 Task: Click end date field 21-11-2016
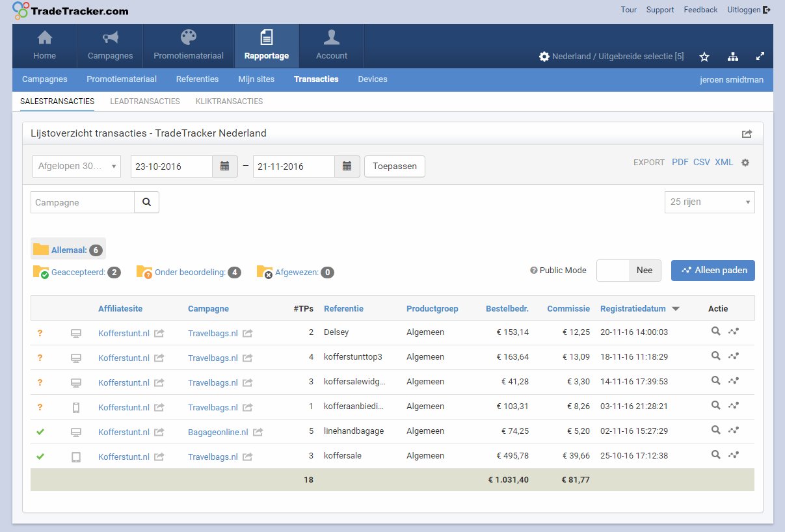tap(294, 166)
